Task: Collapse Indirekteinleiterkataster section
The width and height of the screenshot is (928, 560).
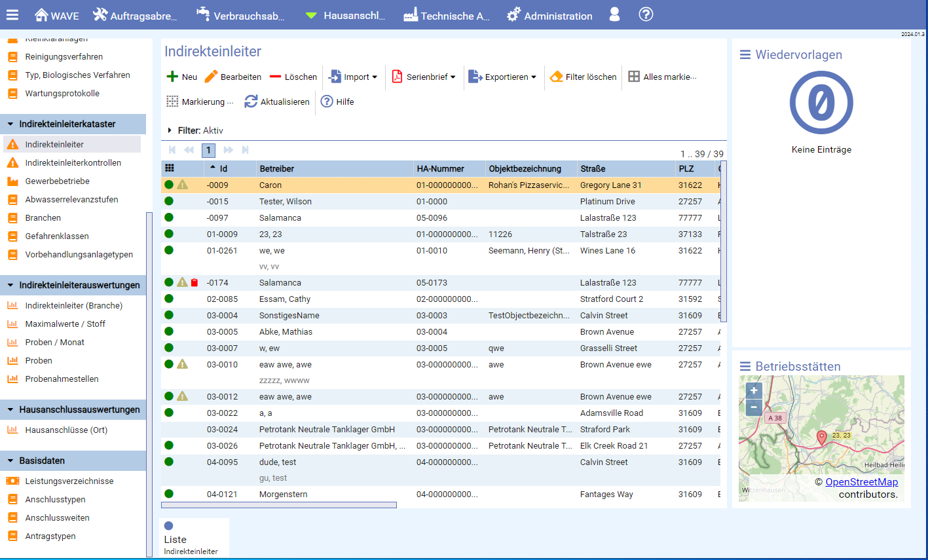Action: 73,124
